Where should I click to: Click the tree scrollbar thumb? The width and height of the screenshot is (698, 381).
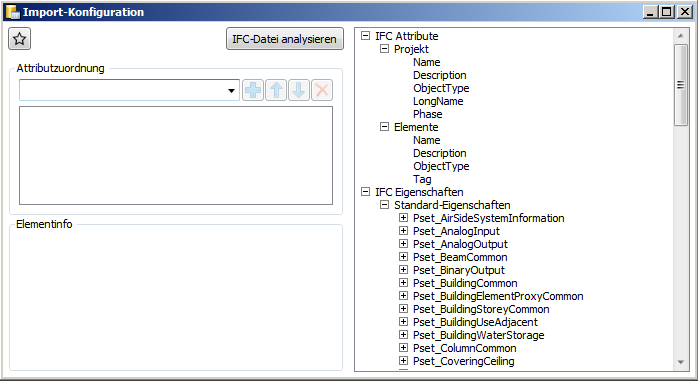[681, 85]
